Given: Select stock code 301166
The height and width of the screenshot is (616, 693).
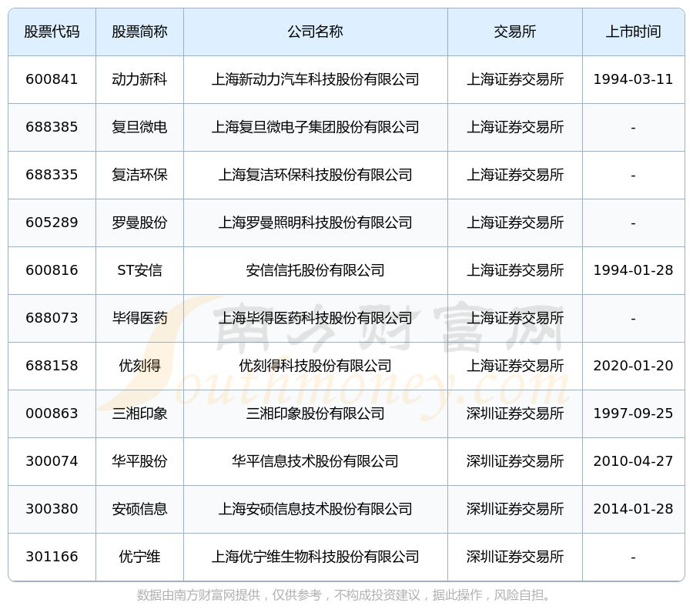Looking at the screenshot, I should coord(52,557).
